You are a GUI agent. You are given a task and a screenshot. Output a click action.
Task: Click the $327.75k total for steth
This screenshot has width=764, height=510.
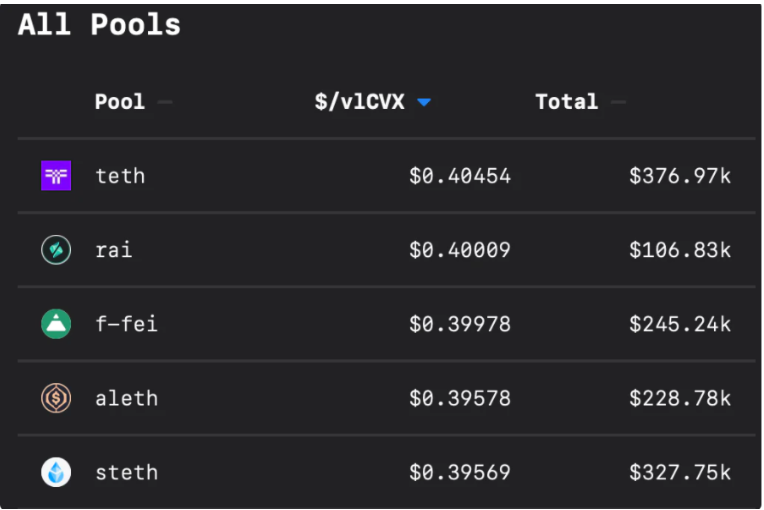[x=680, y=472]
